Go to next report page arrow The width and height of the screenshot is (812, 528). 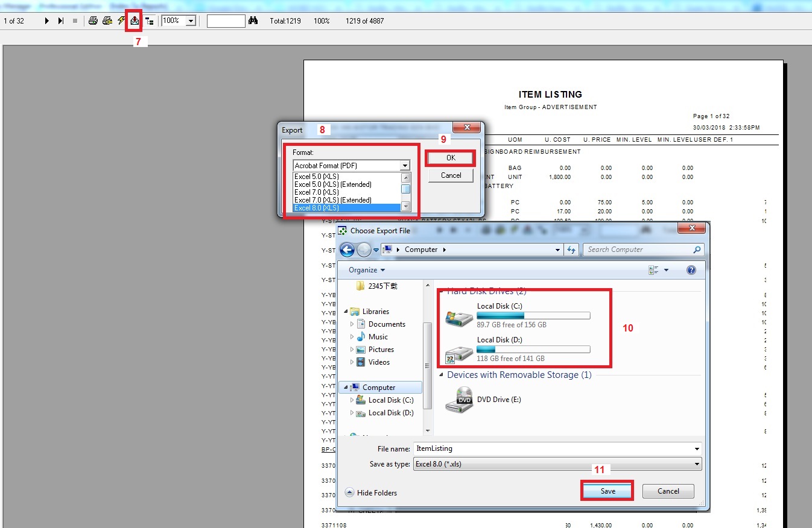(x=47, y=20)
